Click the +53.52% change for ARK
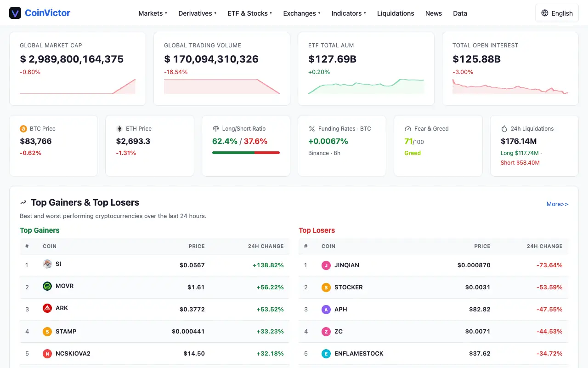Image resolution: width=588 pixels, height=368 pixels. pos(270,310)
